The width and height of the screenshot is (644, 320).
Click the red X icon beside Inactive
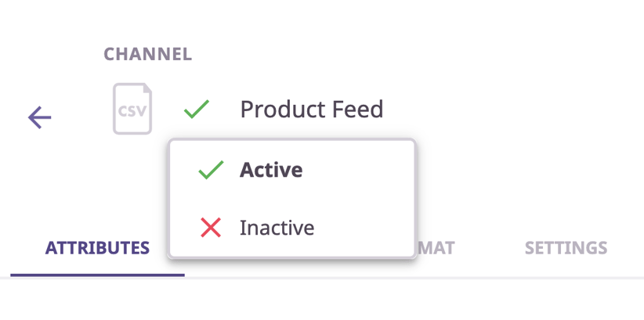point(211,228)
